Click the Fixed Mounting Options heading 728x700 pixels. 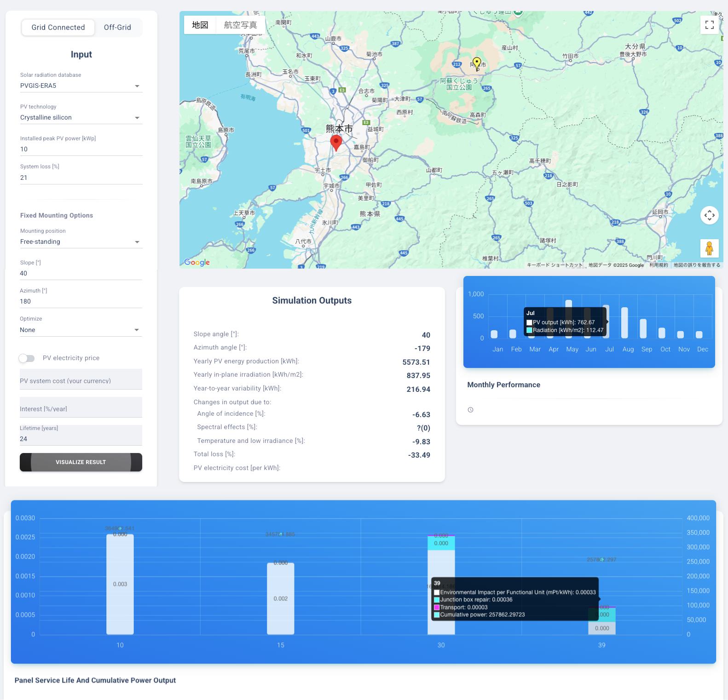pyautogui.click(x=57, y=215)
